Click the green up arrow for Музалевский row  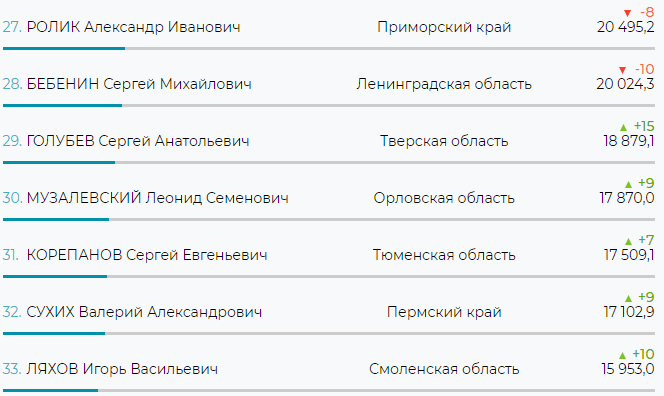point(628,184)
